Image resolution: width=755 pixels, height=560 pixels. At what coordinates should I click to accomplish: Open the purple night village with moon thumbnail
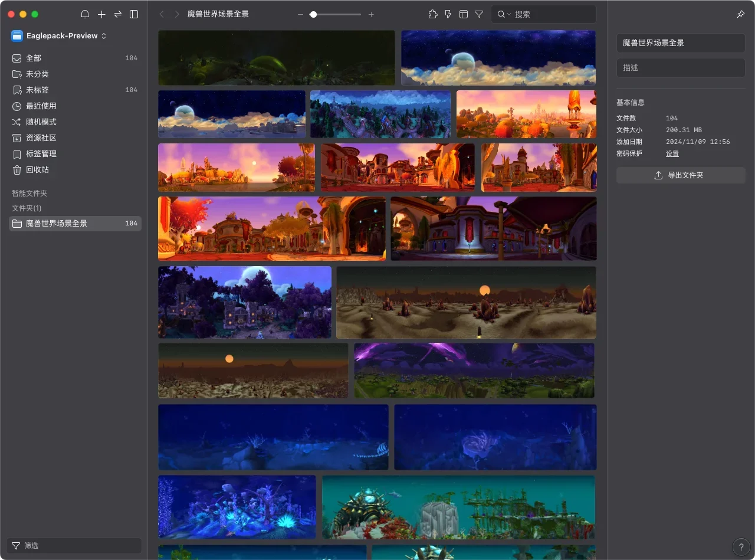245,302
